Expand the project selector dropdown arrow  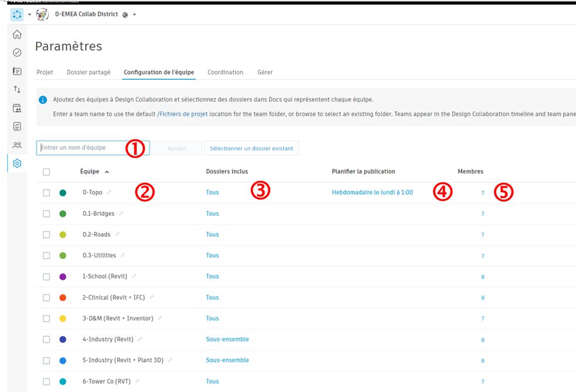point(135,15)
